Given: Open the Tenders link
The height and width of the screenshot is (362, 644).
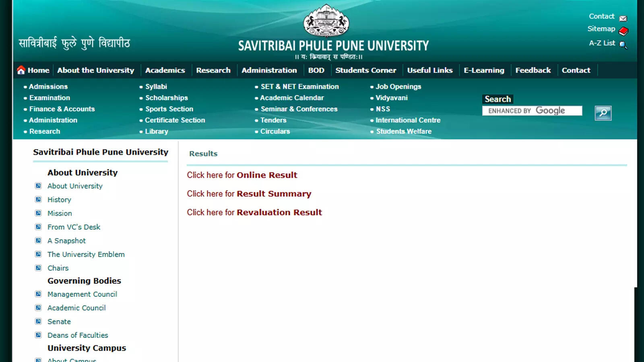Looking at the screenshot, I should click(x=273, y=120).
